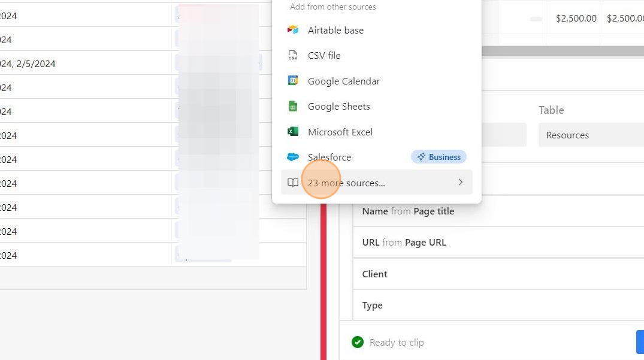Expand the chevron on 23 more sources
The height and width of the screenshot is (360, 644).
461,182
